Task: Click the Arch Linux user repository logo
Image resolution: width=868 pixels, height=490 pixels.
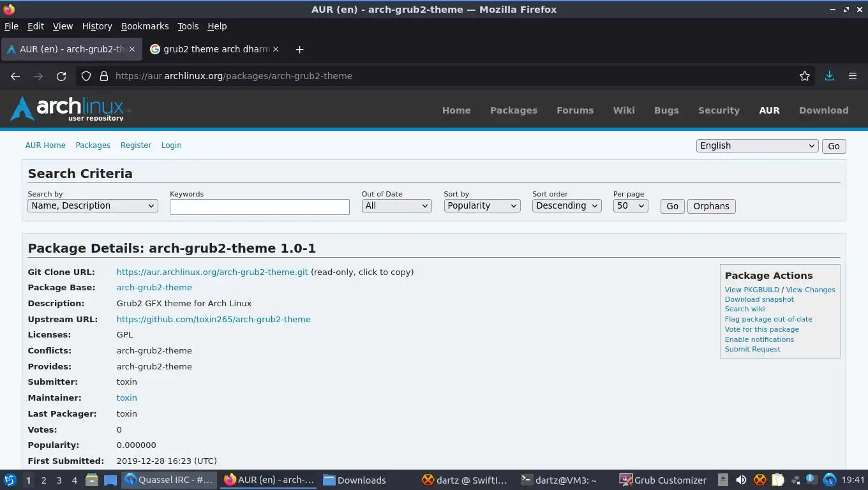Action: [x=70, y=109]
